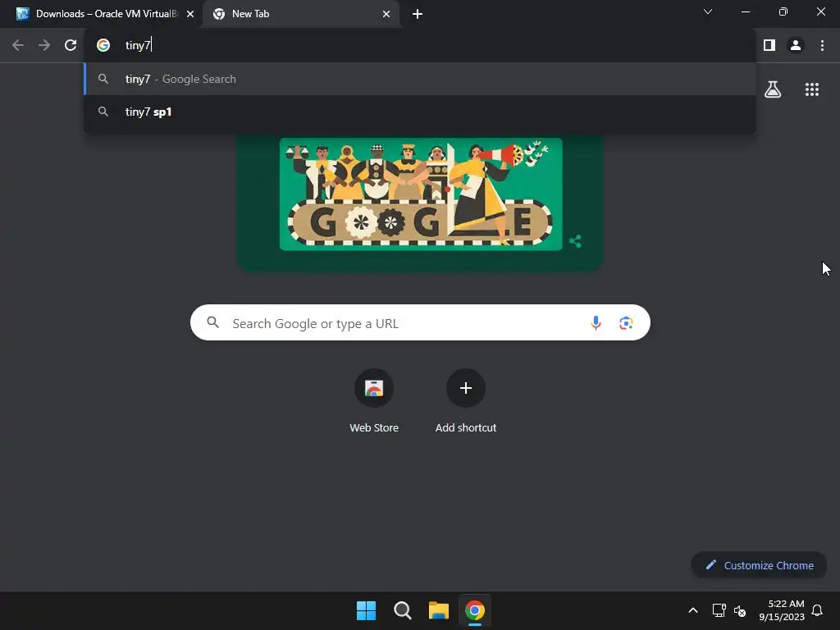Click the browser back arrow
The image size is (840, 630).
(18, 45)
